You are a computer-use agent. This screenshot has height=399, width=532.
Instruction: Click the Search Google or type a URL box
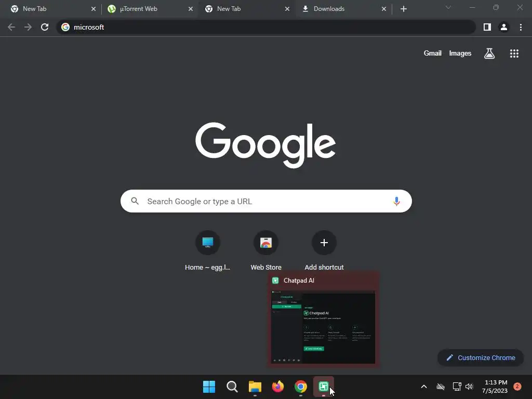pyautogui.click(x=266, y=201)
